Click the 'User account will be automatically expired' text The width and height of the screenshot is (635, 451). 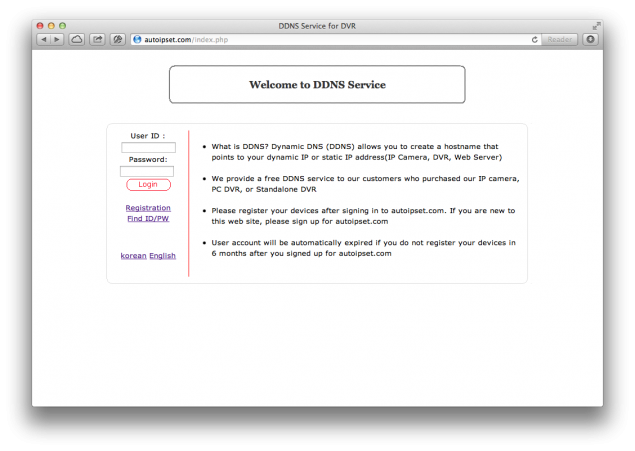[x=363, y=248]
